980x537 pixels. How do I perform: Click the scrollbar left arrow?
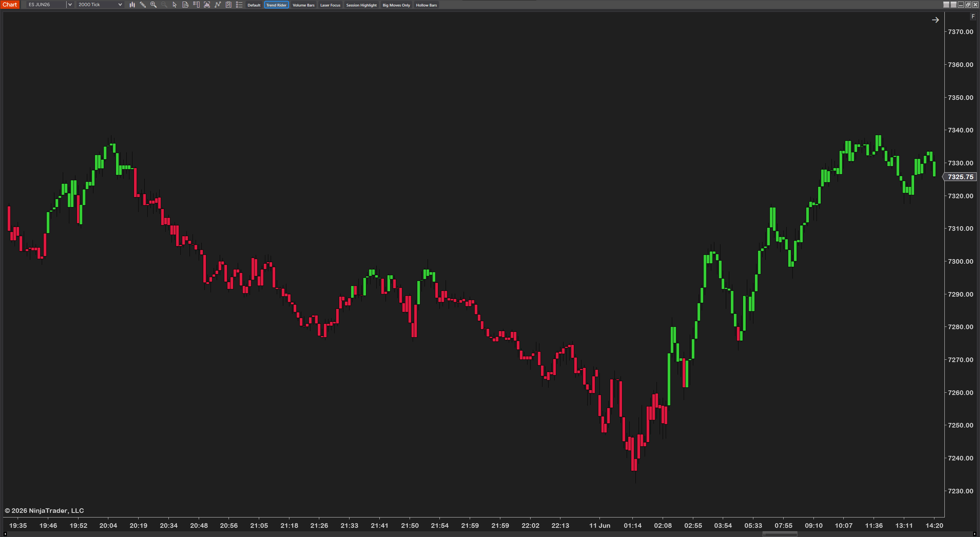coord(5,534)
